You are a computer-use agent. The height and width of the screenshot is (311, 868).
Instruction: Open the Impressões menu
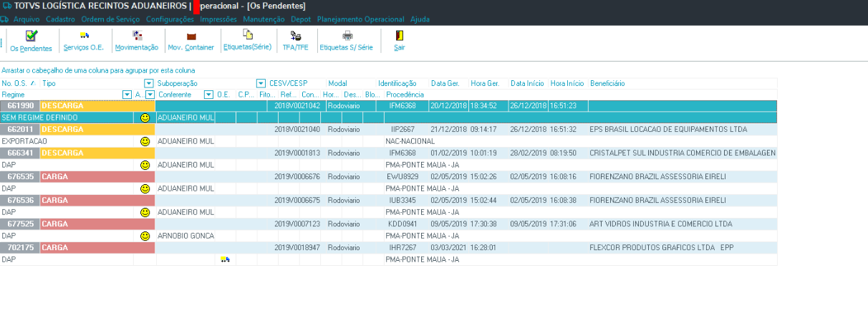click(219, 19)
